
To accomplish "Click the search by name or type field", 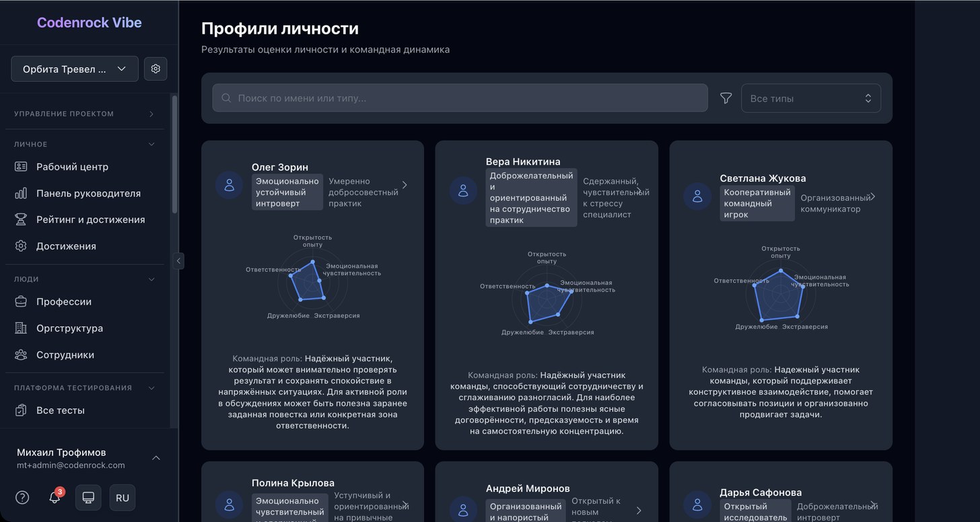I will [460, 98].
